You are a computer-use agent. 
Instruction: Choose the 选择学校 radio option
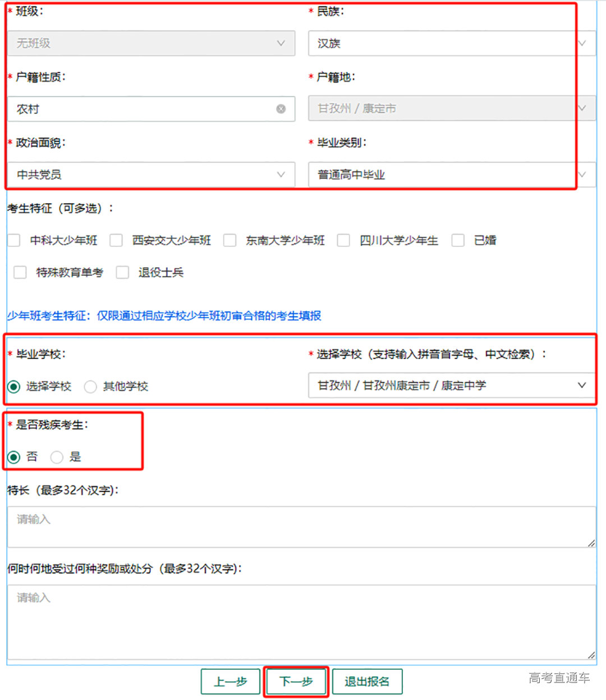(x=14, y=387)
